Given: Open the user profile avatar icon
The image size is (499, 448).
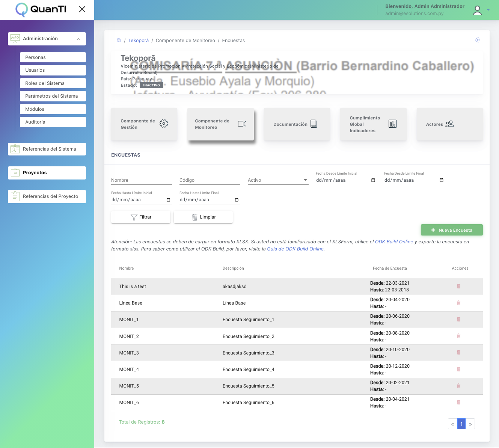Looking at the screenshot, I should tap(477, 10).
